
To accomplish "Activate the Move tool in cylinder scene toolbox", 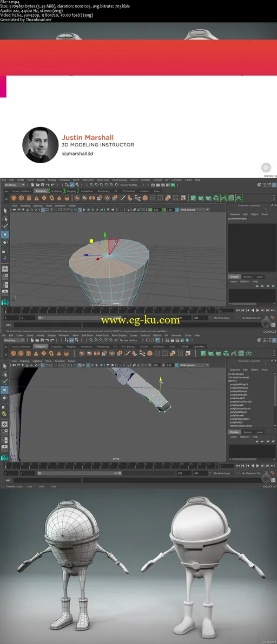I will 5,234.
